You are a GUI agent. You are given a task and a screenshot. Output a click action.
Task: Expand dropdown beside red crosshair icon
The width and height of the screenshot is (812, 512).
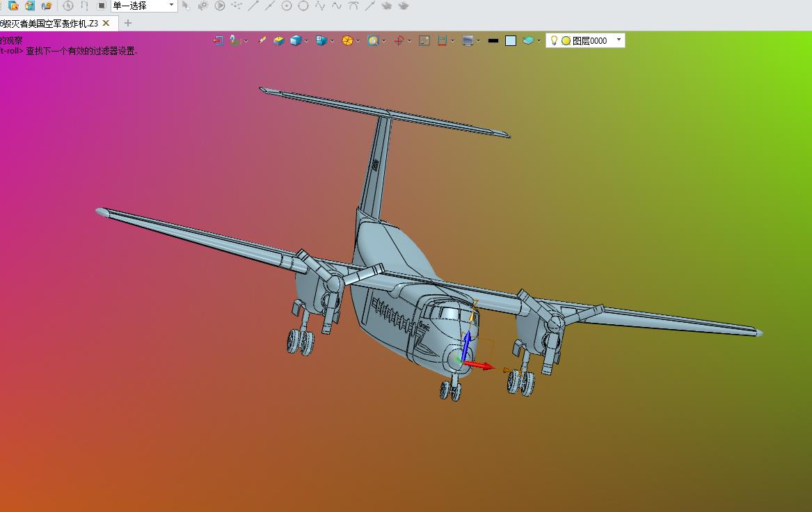point(410,41)
